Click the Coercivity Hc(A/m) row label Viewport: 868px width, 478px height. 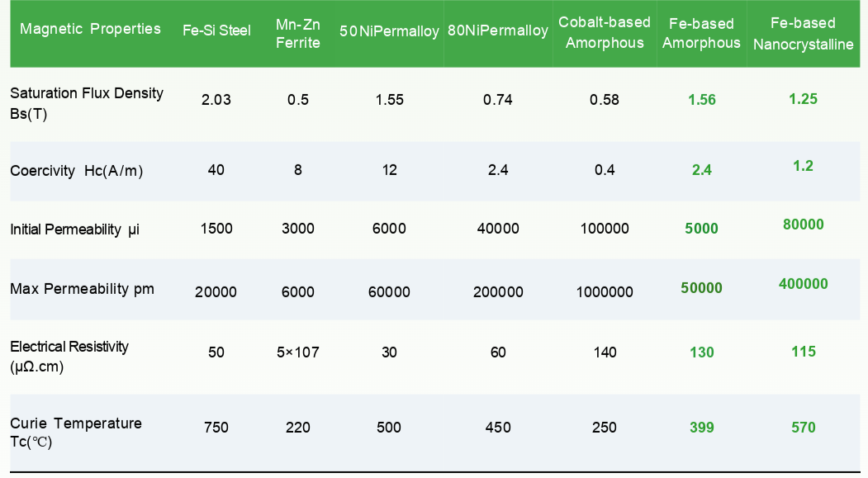[76, 170]
